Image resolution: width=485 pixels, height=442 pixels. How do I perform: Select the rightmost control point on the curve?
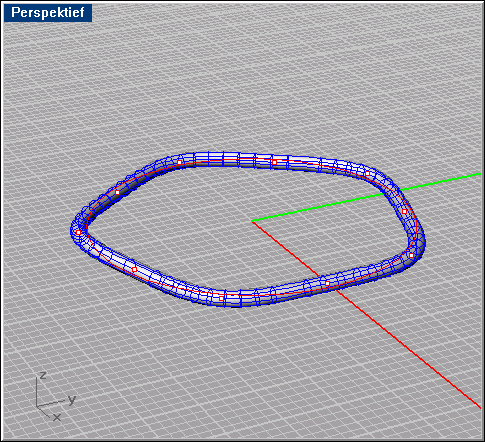point(412,256)
